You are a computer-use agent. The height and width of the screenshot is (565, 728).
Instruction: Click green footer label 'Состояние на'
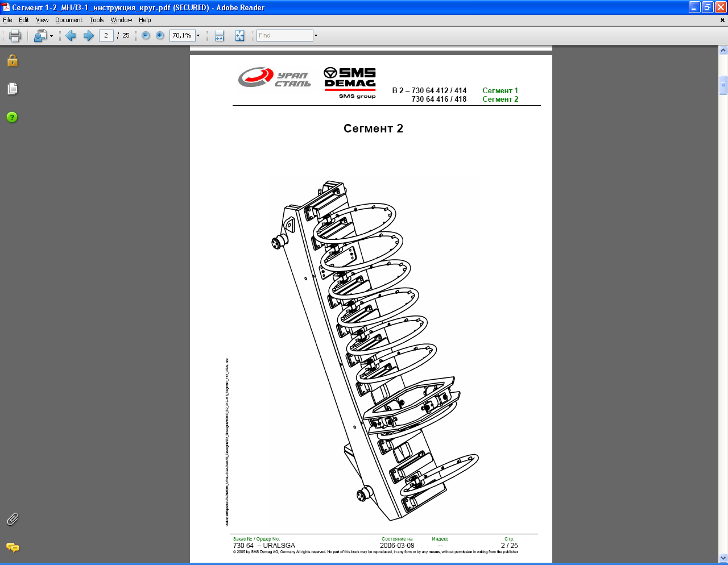click(x=397, y=539)
